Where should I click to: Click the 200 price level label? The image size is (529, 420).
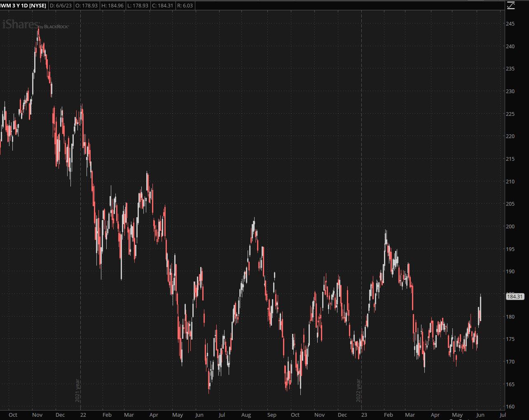(510, 227)
